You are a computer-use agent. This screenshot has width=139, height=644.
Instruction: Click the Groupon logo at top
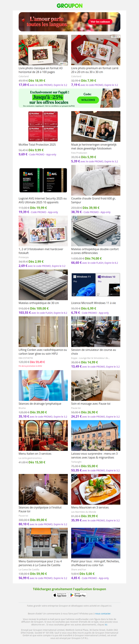click(x=69, y=6)
